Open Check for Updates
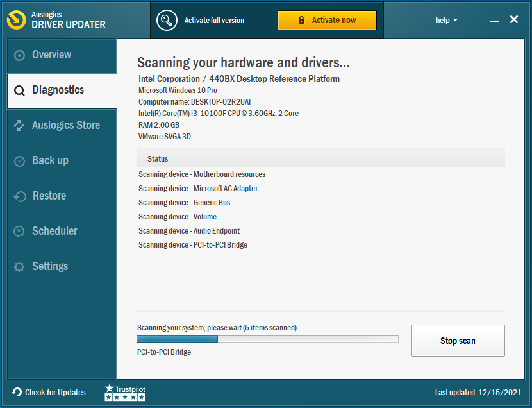Image resolution: width=532 pixels, height=408 pixels. pos(49,393)
